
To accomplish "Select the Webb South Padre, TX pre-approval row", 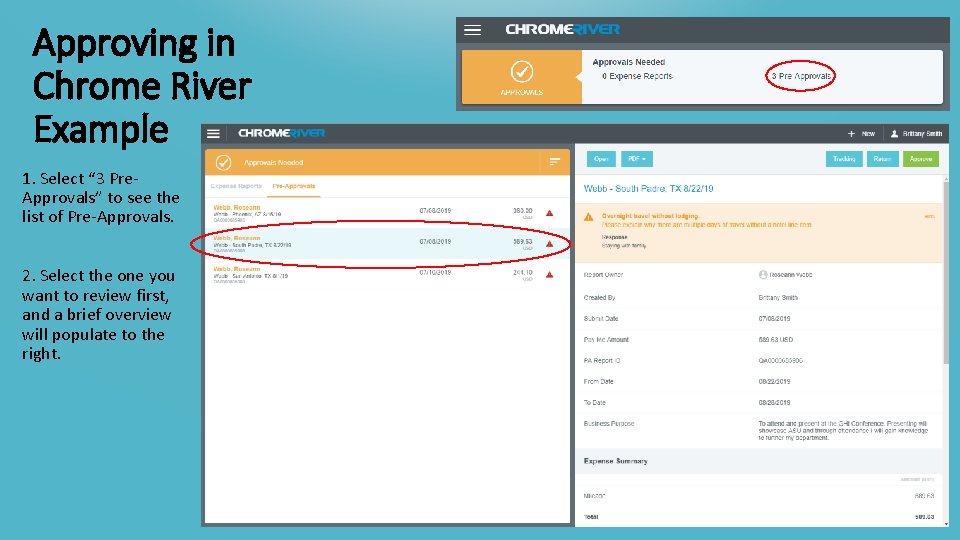I will pyautogui.click(x=387, y=244).
